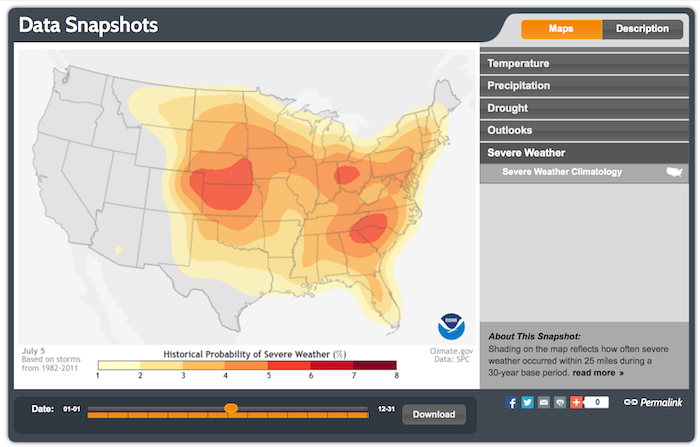Follow the "read more" link
The width and height of the screenshot is (700, 447).
pos(598,373)
